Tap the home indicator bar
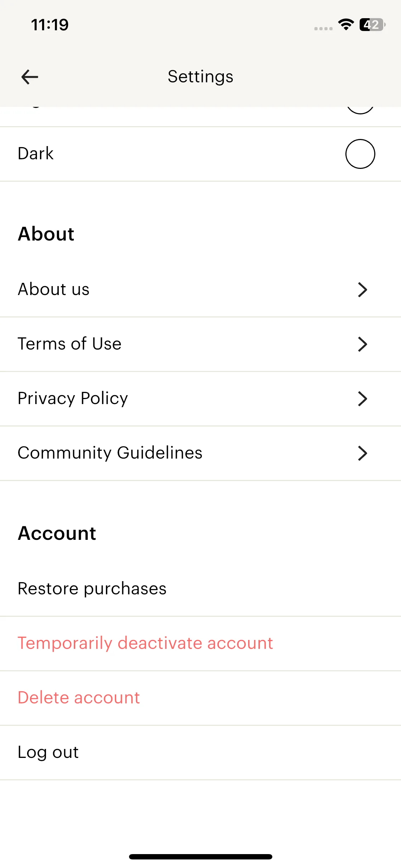 point(200,857)
